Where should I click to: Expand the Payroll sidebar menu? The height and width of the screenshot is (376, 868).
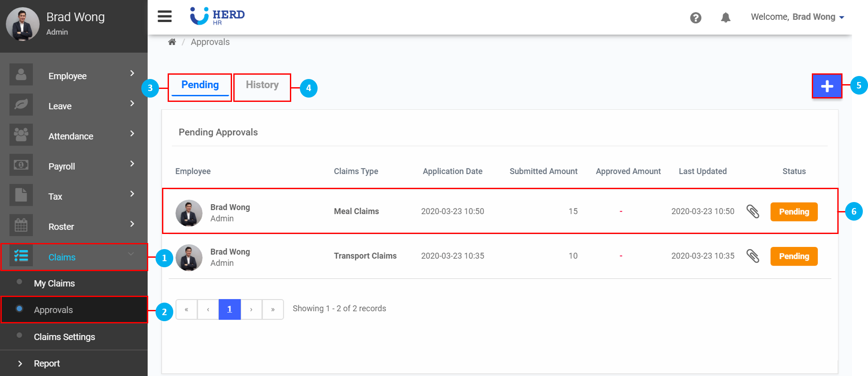click(73, 166)
